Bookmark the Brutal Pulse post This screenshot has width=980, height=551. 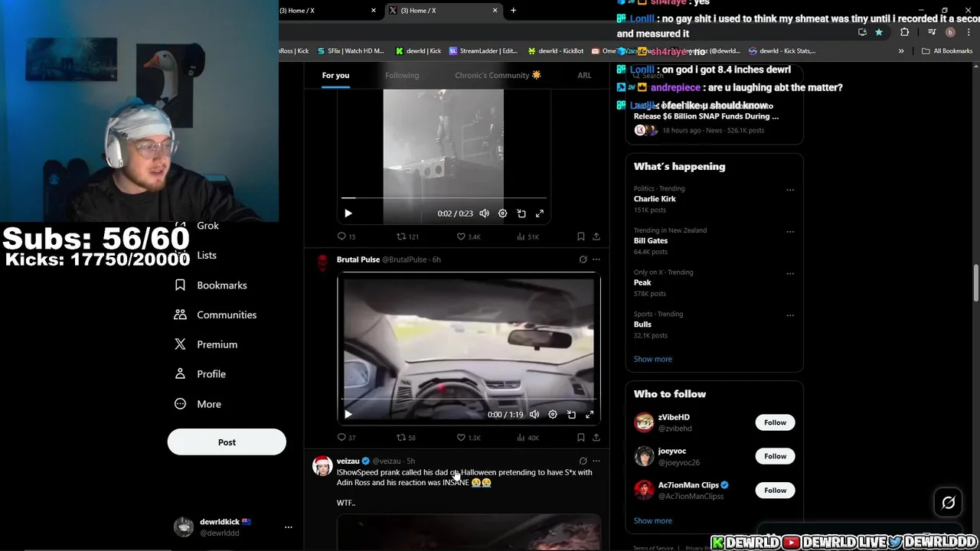tap(581, 438)
